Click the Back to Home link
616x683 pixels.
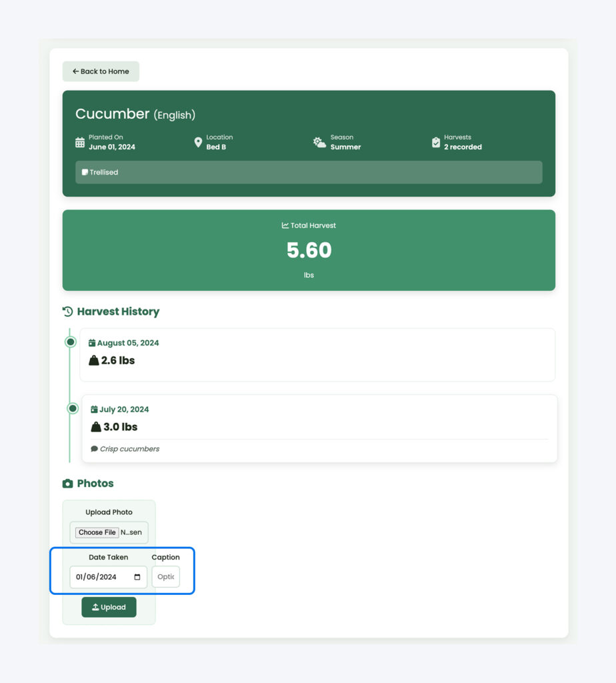101,71
